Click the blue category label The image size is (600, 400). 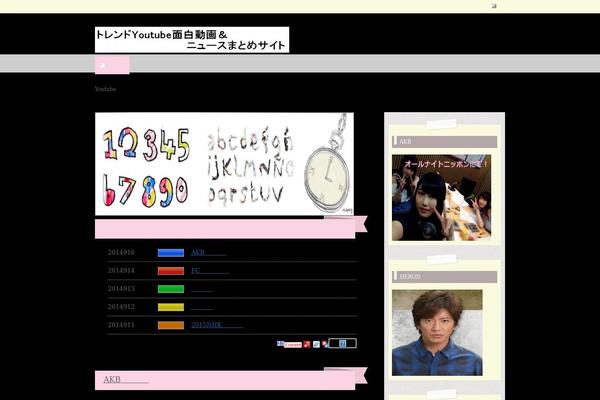[171, 253]
